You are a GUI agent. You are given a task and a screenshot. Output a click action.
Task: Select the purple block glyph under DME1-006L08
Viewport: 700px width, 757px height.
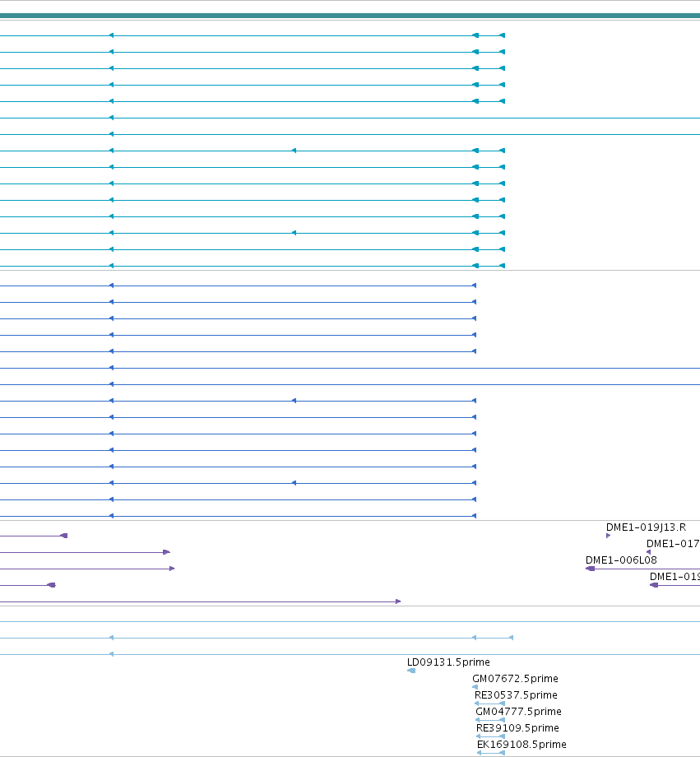(x=590, y=569)
